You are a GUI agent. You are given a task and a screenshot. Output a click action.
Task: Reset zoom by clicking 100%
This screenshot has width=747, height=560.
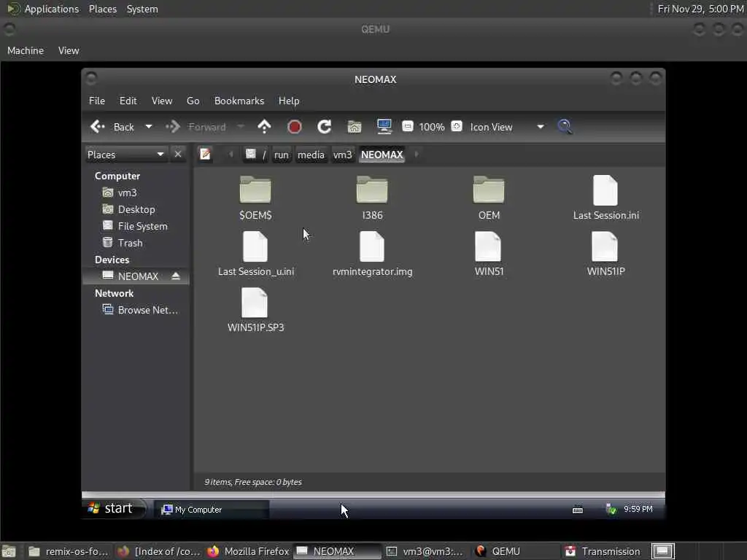pos(432,127)
